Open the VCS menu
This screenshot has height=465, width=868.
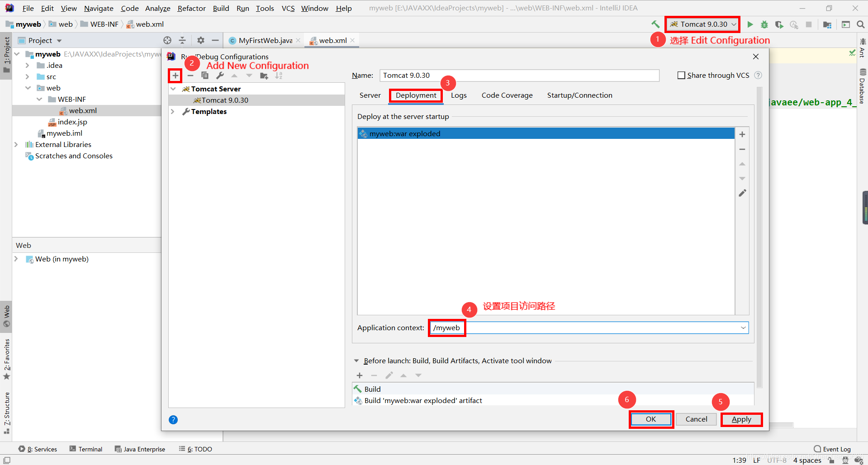coord(288,8)
